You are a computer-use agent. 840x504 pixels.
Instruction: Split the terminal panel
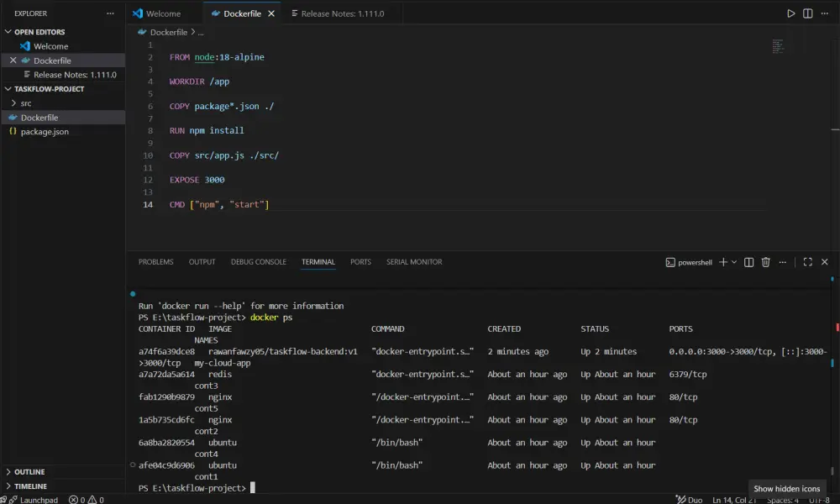pos(749,262)
